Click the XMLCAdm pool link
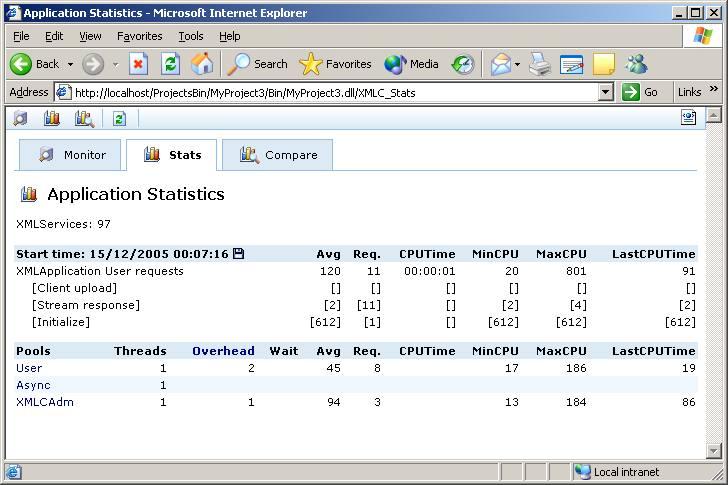 pyautogui.click(x=44, y=402)
